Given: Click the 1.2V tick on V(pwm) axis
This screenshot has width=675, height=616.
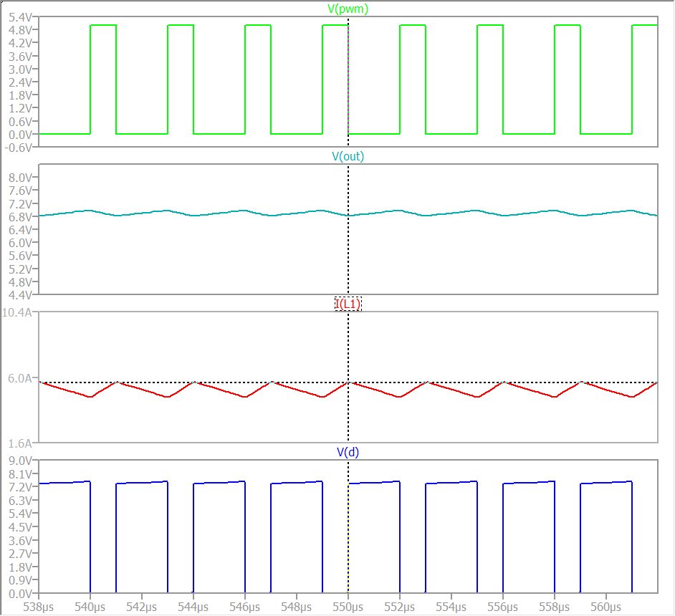Looking at the screenshot, I should (20, 108).
